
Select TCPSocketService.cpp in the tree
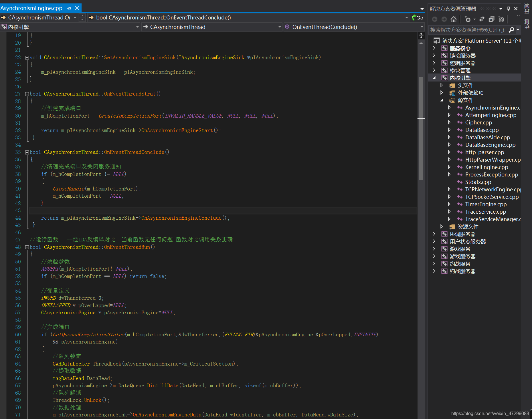[x=492, y=197]
